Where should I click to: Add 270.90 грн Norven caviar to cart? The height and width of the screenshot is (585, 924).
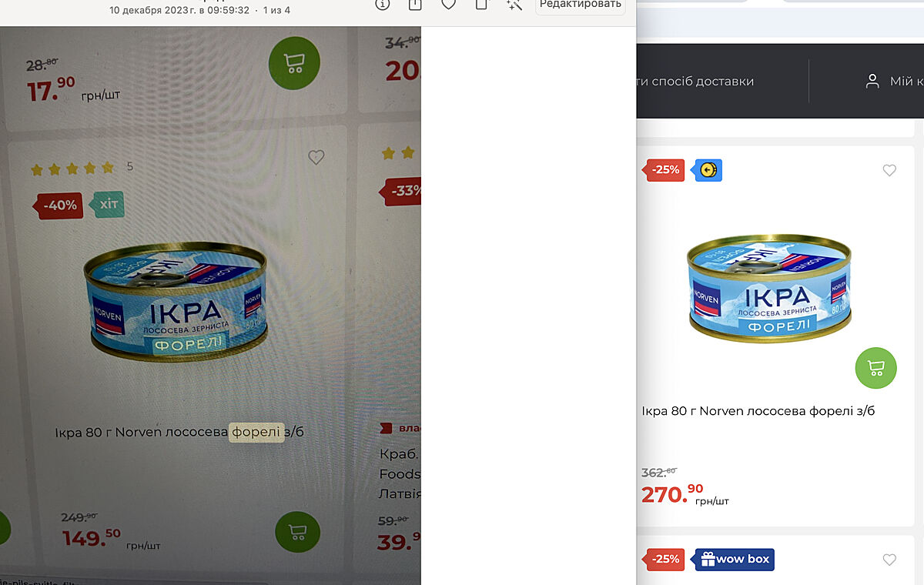click(876, 368)
